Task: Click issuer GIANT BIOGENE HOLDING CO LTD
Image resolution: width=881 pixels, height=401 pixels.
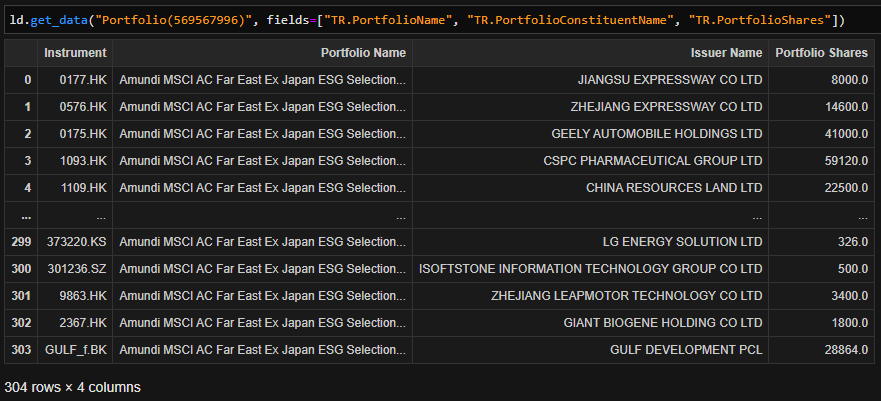Action: click(x=663, y=322)
